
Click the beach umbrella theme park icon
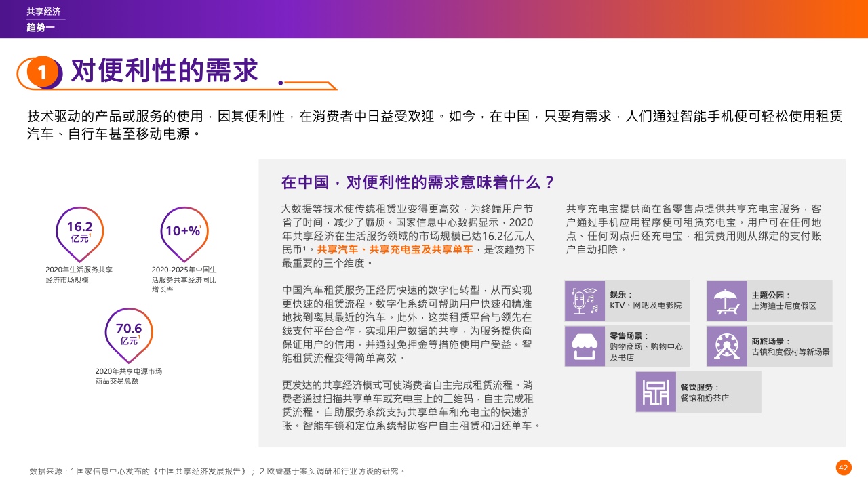pos(726,300)
